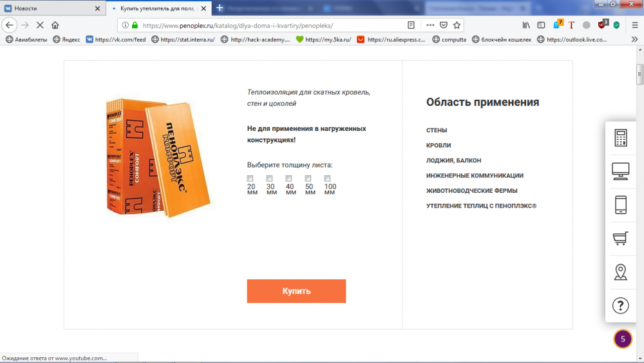Open the Firefox hamburger menu
The image size is (644, 363).
[635, 25]
